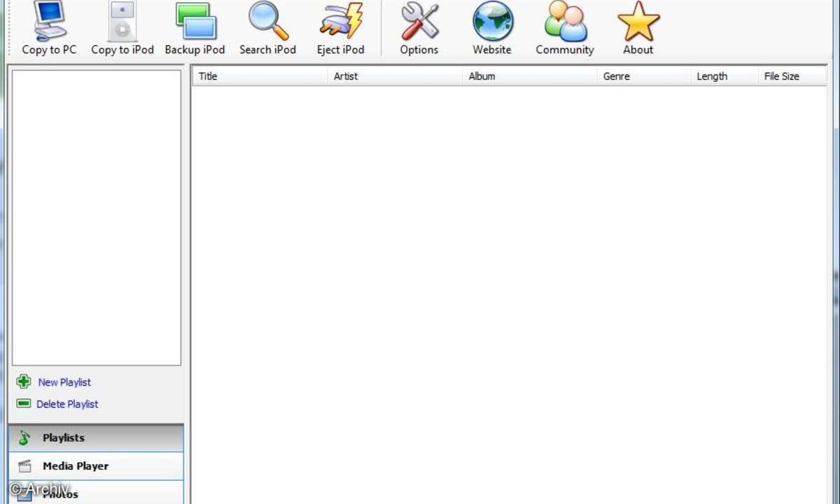The image size is (840, 504).
Task: Click inside the empty playlist list box
Action: [x=97, y=218]
